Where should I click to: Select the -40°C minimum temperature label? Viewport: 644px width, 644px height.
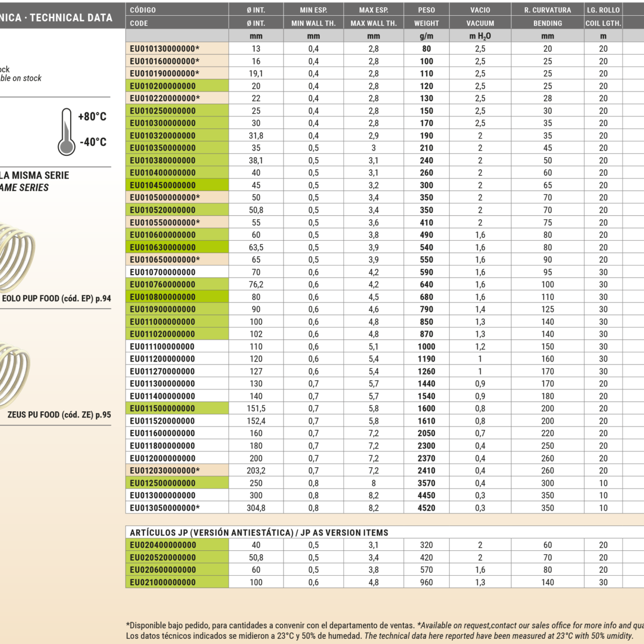click(x=93, y=142)
